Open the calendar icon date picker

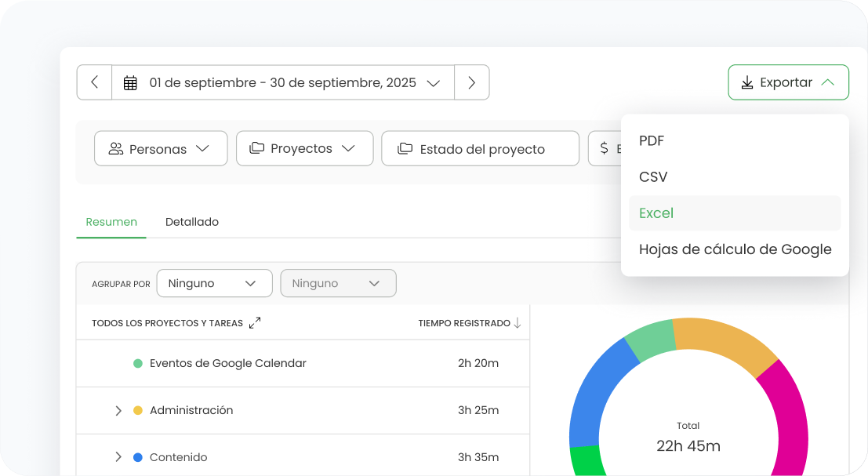pos(130,83)
